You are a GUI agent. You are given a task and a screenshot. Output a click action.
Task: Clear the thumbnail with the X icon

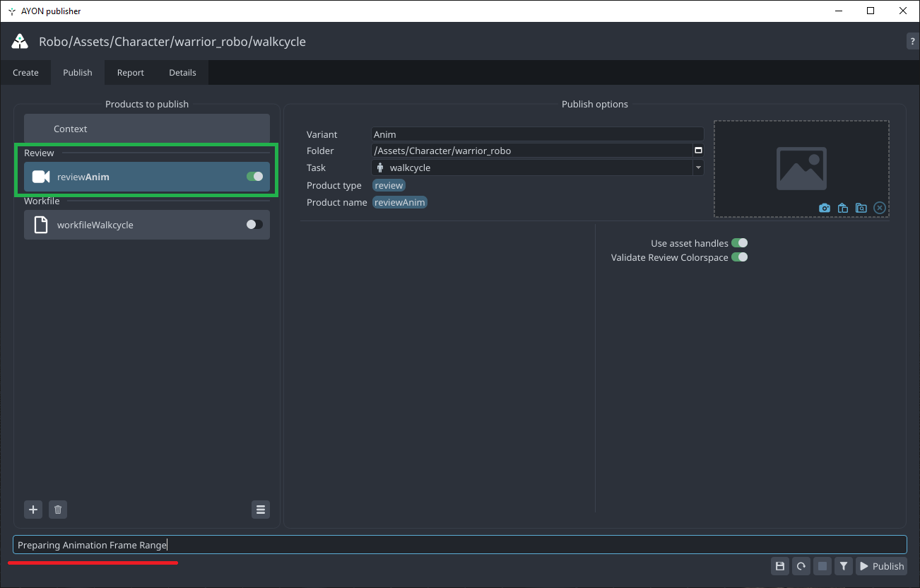[880, 208]
